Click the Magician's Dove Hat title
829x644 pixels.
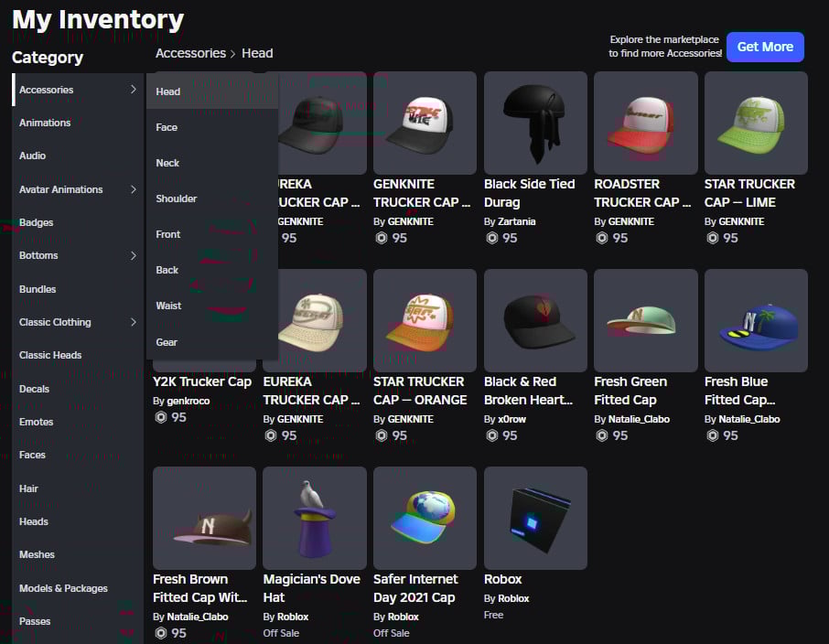[x=311, y=588]
